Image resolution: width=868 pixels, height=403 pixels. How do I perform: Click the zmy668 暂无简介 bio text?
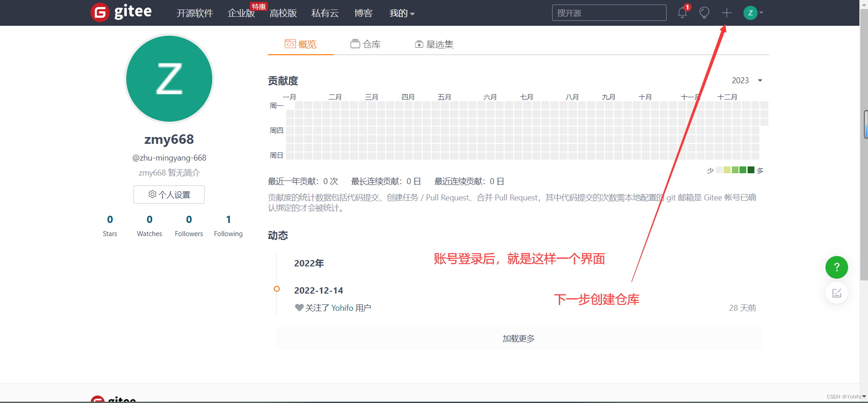point(169,173)
